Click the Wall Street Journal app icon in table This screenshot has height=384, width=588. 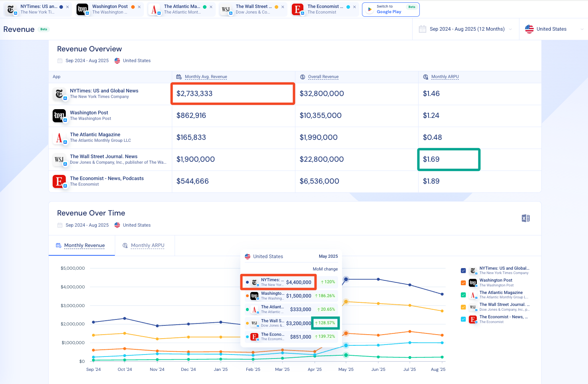pos(59,160)
